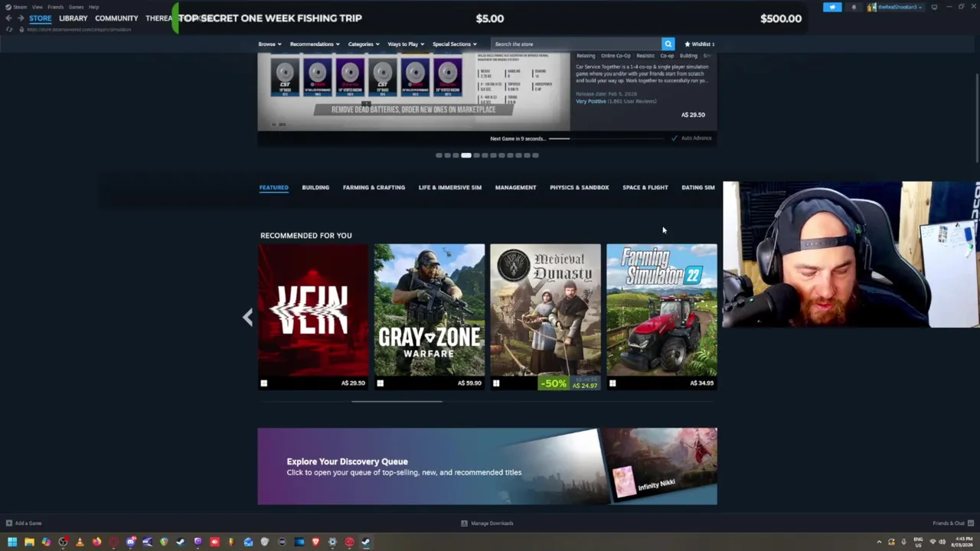Select the LIFE & IMMERSIVE SIM tab

coord(450,187)
